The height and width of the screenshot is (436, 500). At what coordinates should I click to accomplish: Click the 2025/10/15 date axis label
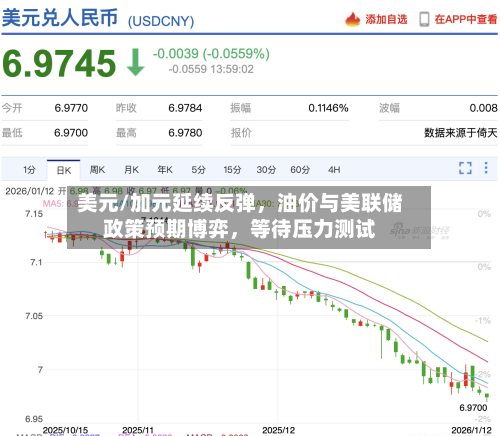click(65, 430)
